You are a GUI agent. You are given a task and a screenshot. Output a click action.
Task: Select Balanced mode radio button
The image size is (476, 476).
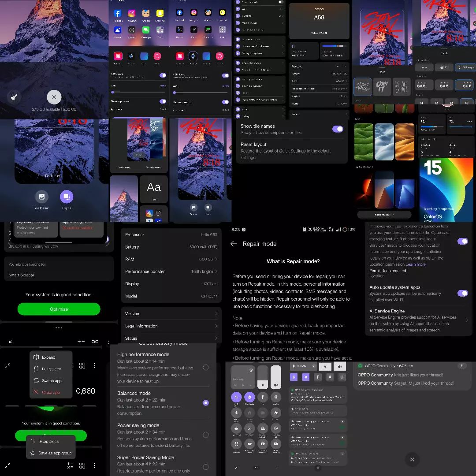click(x=206, y=403)
